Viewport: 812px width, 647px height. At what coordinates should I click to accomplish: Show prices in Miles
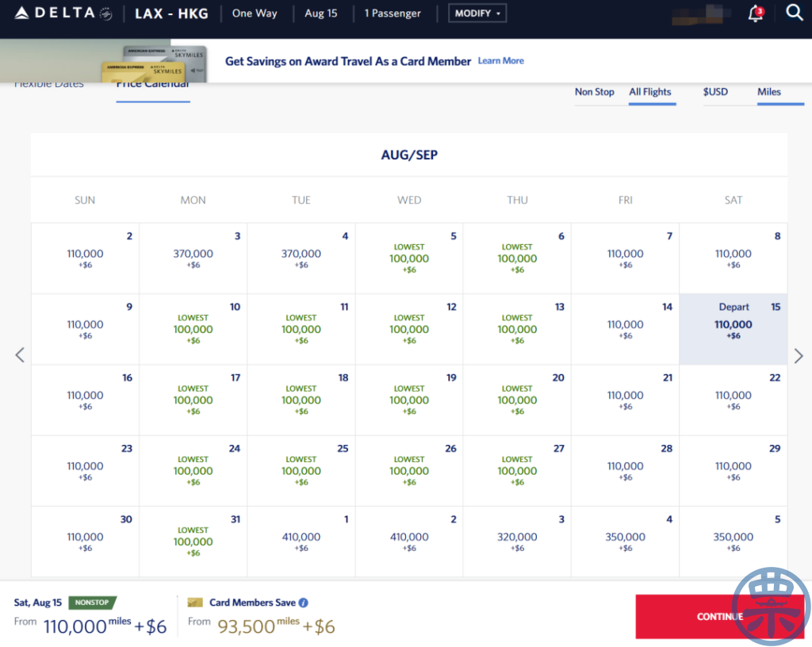(x=769, y=92)
